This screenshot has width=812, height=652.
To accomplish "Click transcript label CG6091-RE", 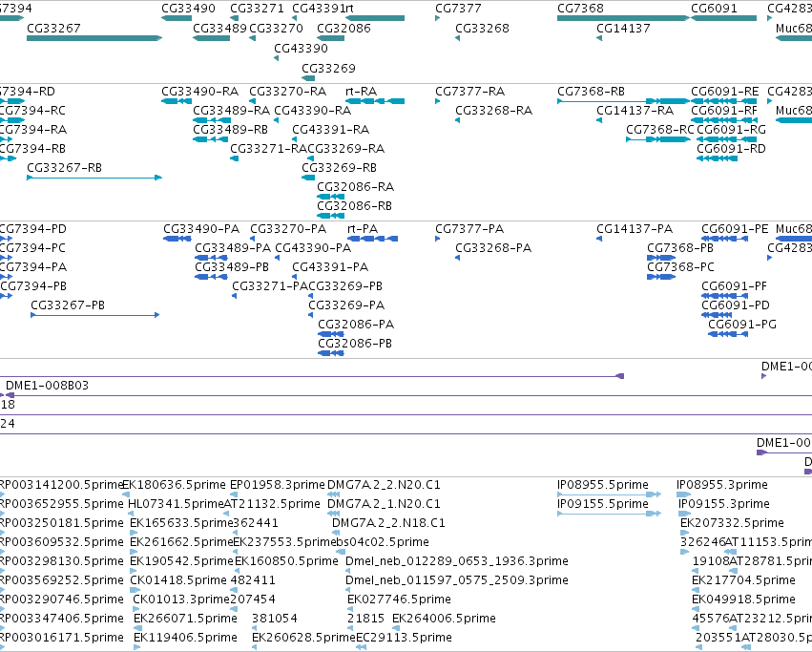I will click(725, 92).
